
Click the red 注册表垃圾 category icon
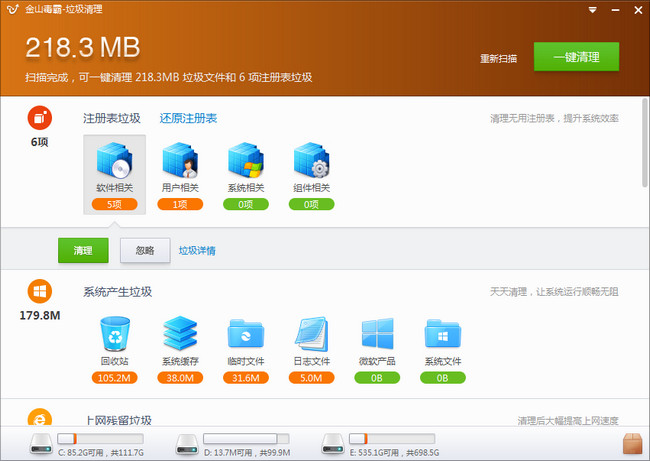tap(40, 118)
